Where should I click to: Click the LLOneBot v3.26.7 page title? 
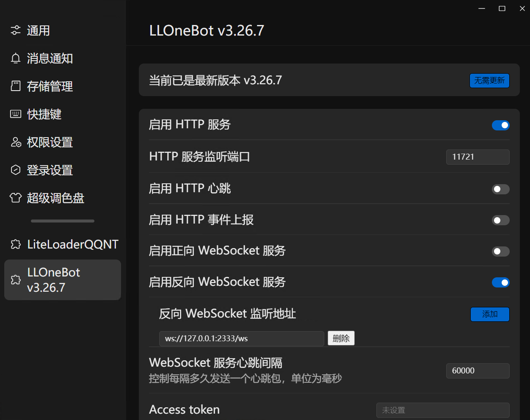207,31
